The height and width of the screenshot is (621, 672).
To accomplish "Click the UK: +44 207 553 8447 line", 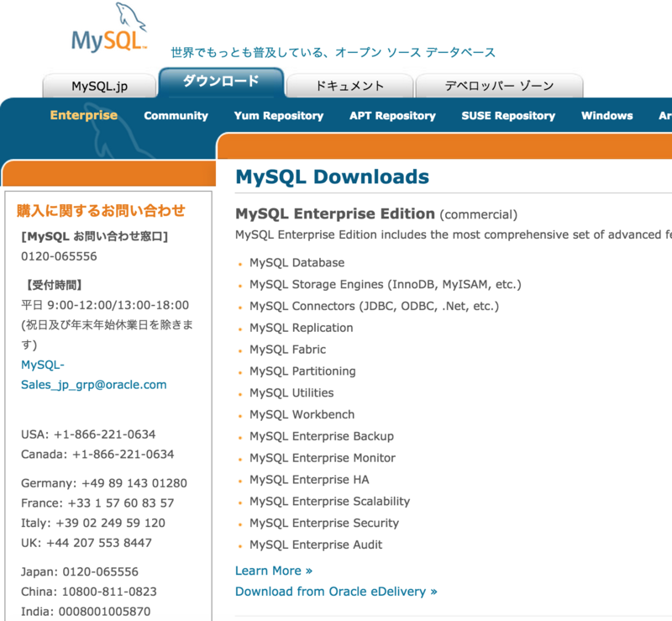I will pyautogui.click(x=87, y=543).
